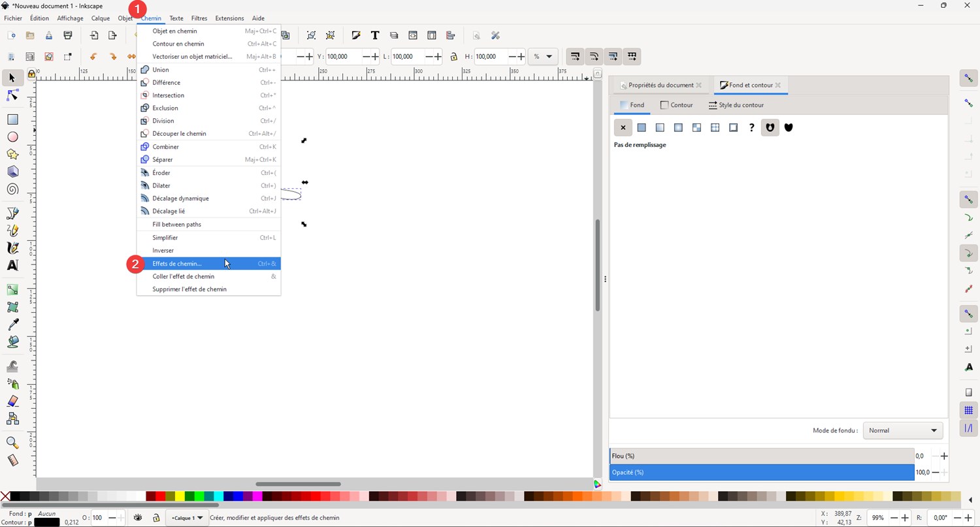Open the Calque 1 layer dropdown
The image size is (980, 527).
tap(187, 518)
